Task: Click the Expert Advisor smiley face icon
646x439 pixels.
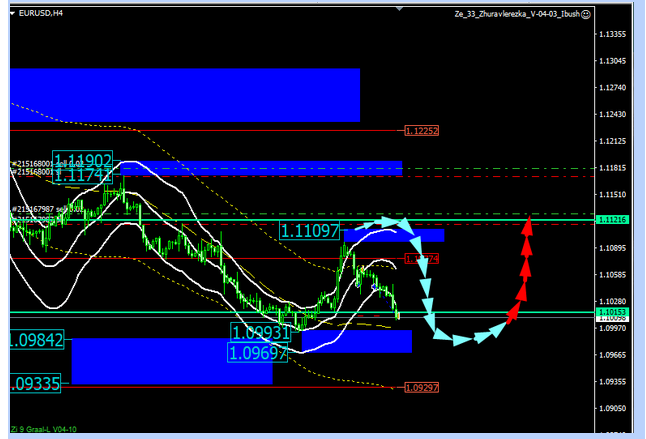Action: [x=586, y=15]
